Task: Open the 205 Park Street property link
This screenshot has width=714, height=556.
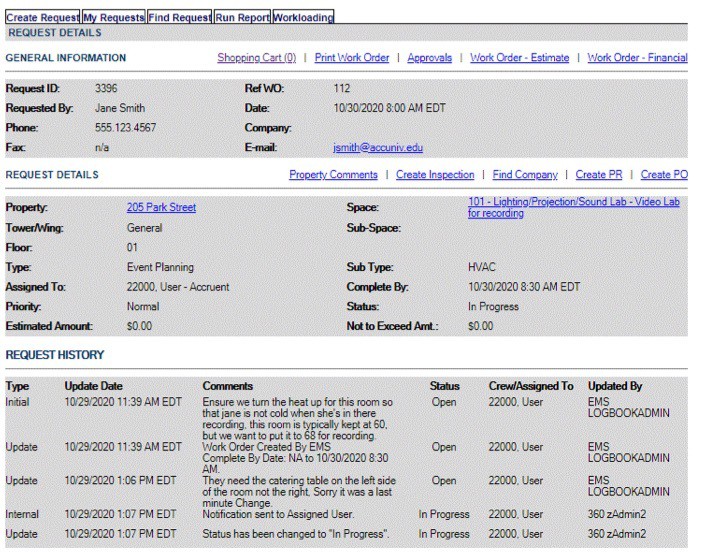Action: pyautogui.click(x=161, y=208)
